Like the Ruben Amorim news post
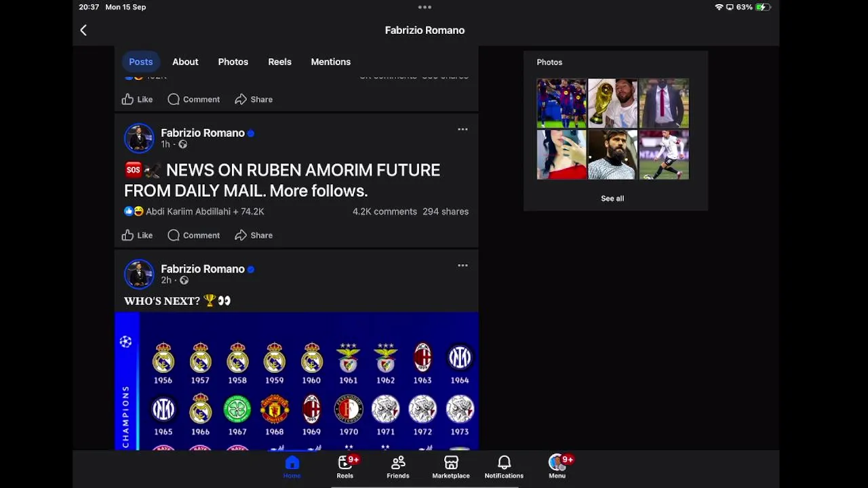Viewport: 868px width, 488px height. pyautogui.click(x=137, y=235)
